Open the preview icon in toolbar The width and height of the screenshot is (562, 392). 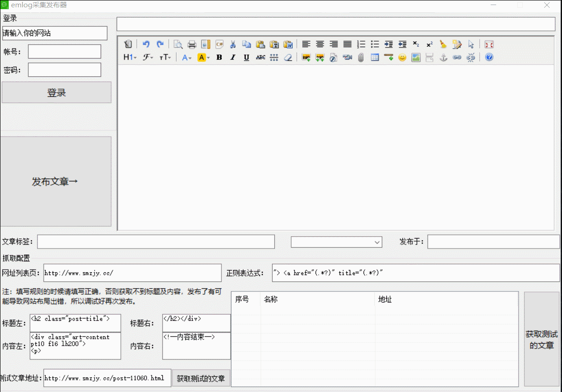[178, 44]
